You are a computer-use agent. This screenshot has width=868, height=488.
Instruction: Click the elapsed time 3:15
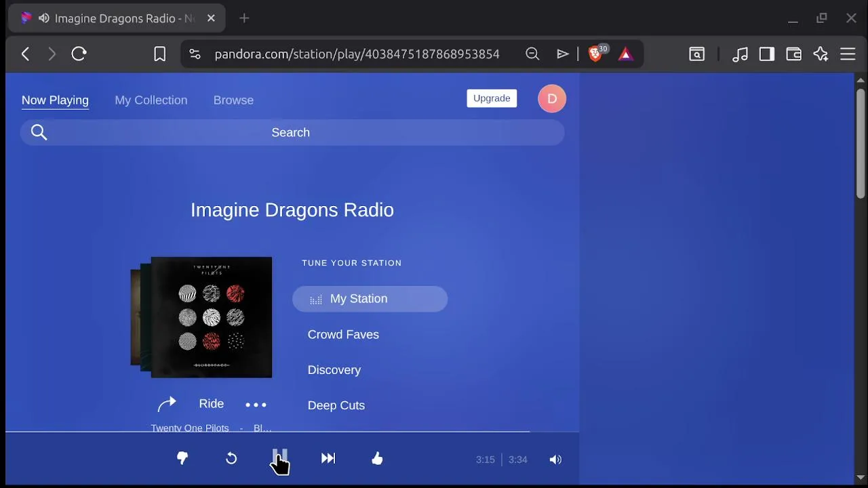point(485,460)
